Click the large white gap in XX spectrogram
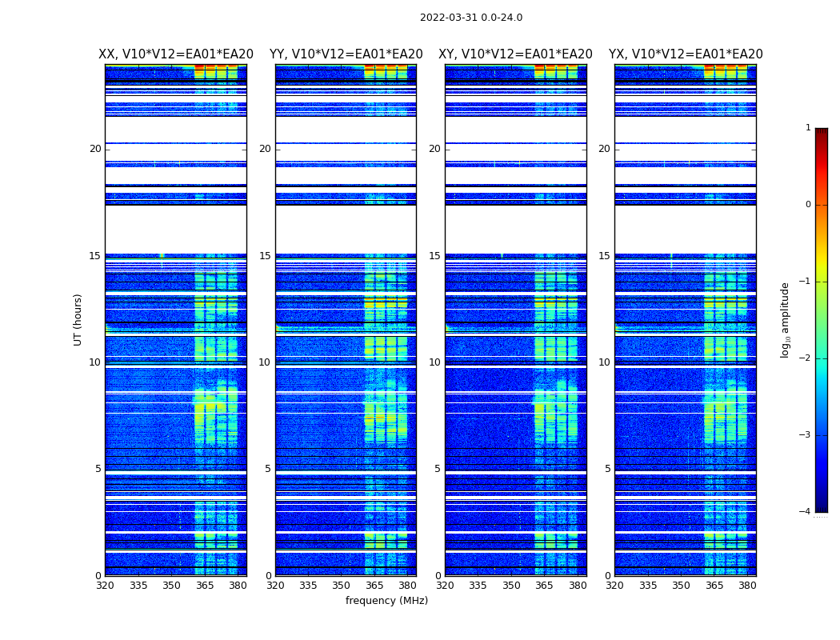840x640 pixels. coord(176,230)
